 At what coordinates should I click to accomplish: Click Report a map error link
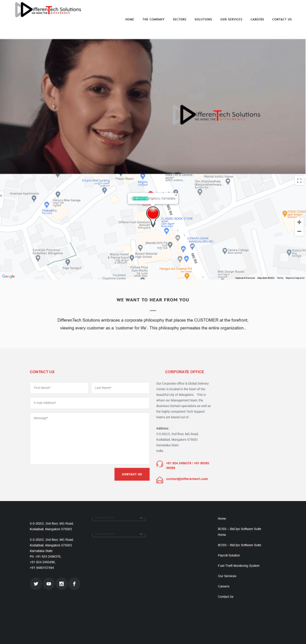click(295, 278)
